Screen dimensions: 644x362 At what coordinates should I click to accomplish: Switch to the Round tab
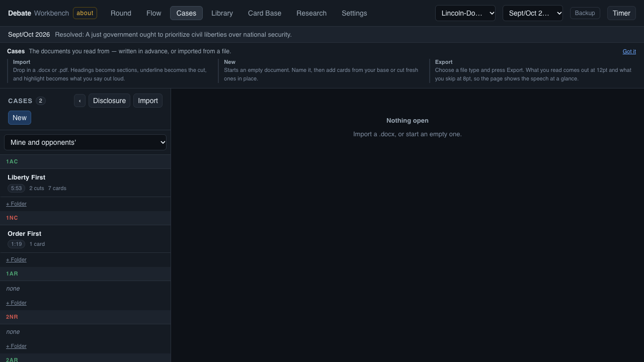coord(121,13)
